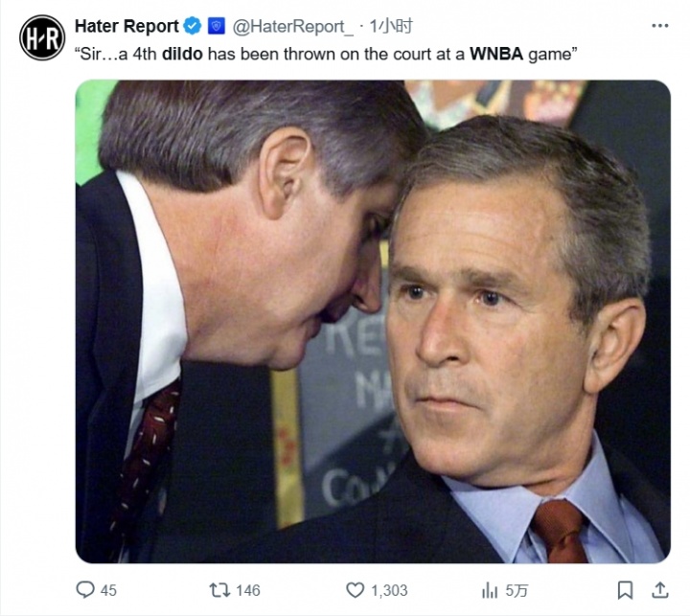Click the like count 1,303
This screenshot has width=690, height=616.
[x=389, y=590]
